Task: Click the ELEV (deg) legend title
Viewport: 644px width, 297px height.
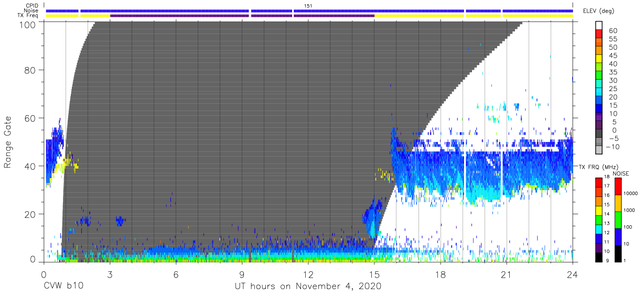Action: (x=598, y=11)
